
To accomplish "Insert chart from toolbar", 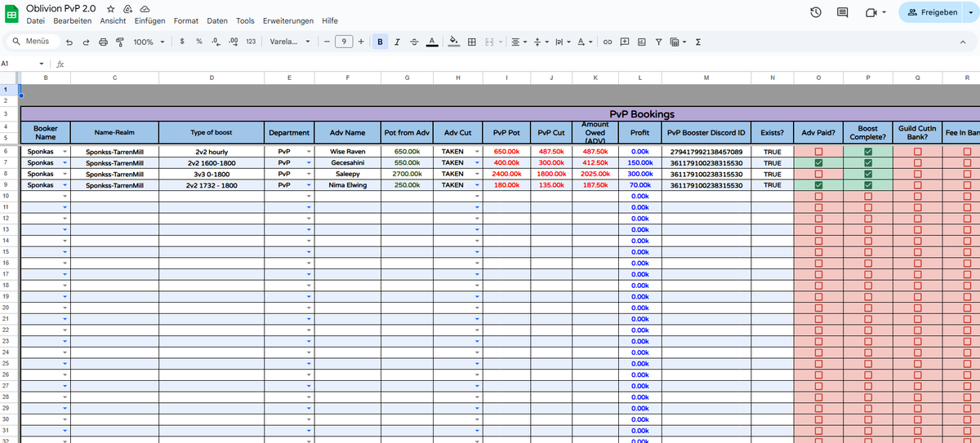I will [x=641, y=42].
